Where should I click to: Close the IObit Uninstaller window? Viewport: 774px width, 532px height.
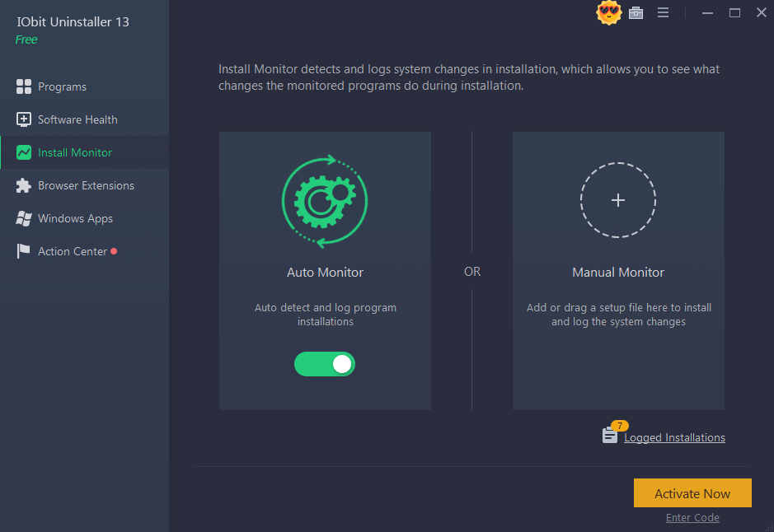(x=762, y=13)
